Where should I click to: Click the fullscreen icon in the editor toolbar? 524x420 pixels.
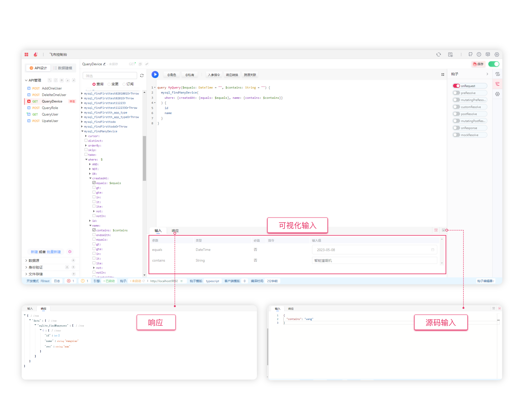pos(443,75)
